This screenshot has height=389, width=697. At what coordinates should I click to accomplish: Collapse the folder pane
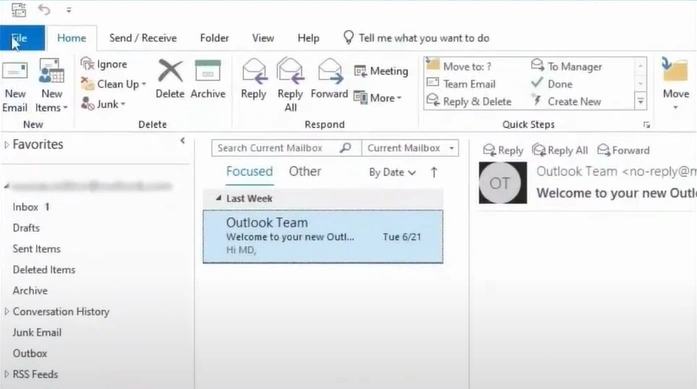tap(183, 141)
